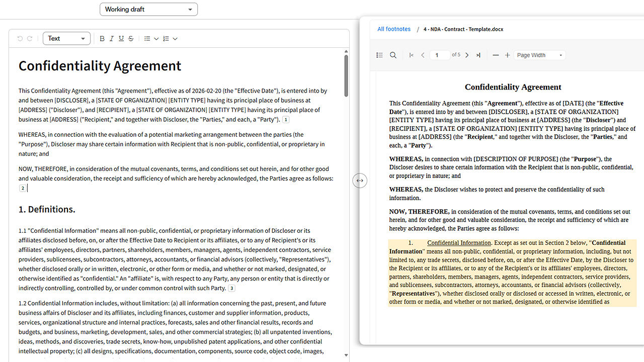Zoom in on the document viewer
This screenshot has height=362, width=644.
coord(508,55)
